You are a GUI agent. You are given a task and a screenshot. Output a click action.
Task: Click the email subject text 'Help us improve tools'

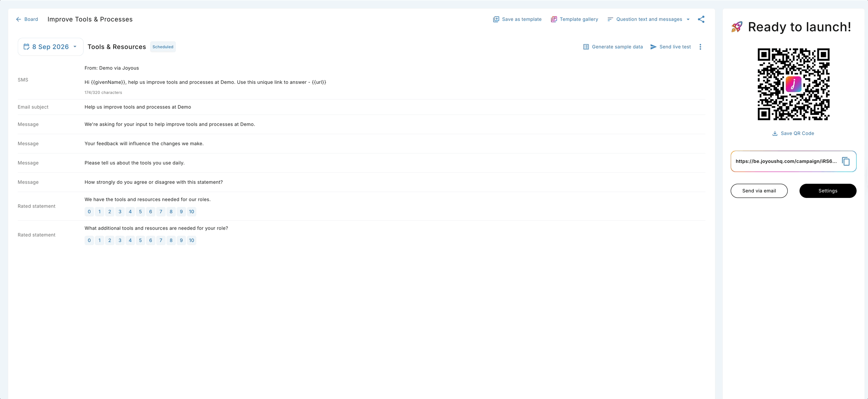[x=138, y=107]
